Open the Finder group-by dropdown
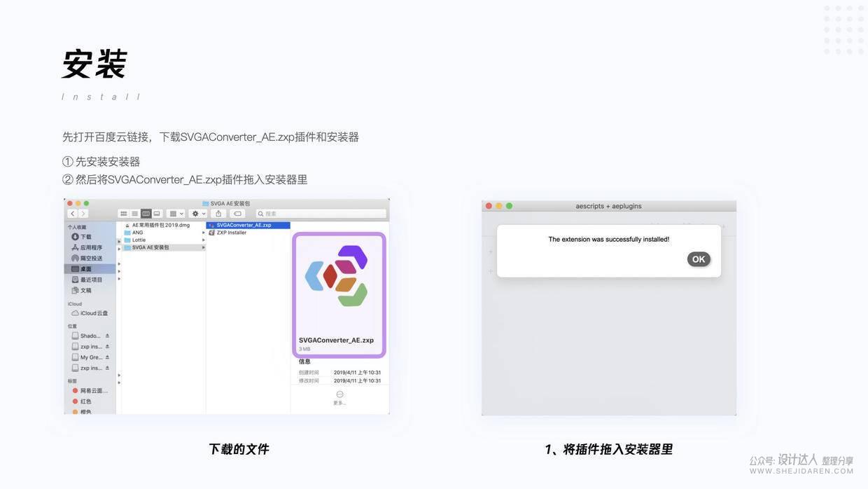The image size is (868, 489). tap(176, 214)
